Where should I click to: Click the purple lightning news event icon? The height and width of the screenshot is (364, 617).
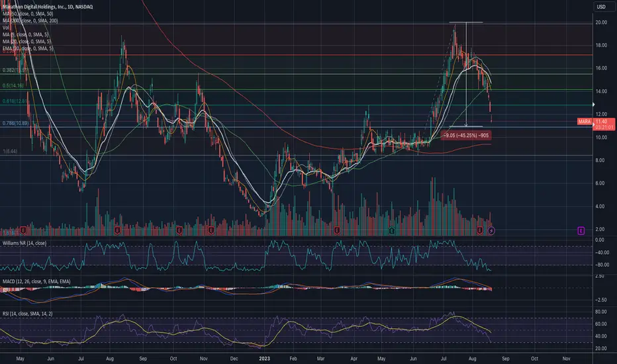coord(491,230)
